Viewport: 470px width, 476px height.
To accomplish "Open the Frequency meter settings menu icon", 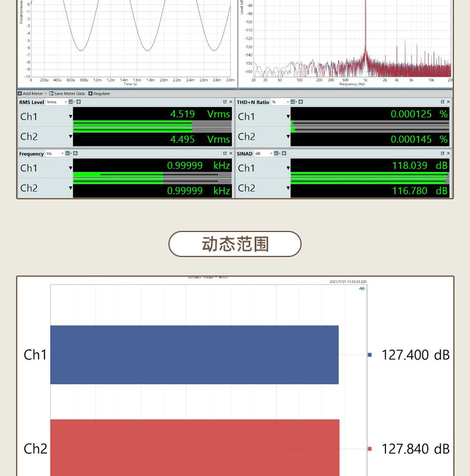I will (68, 154).
